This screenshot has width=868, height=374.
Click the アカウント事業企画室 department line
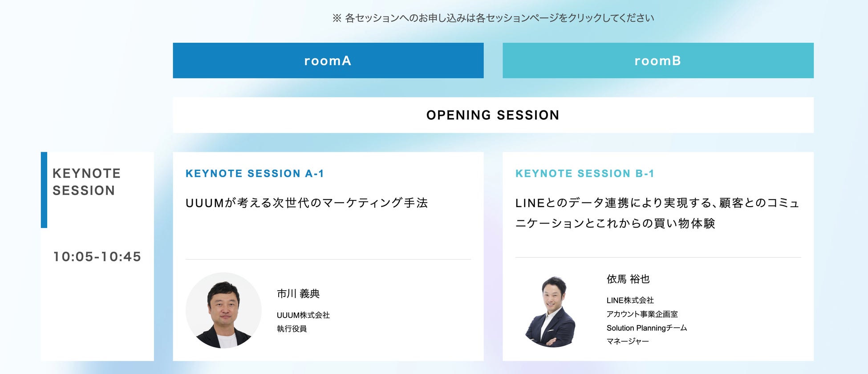642,314
